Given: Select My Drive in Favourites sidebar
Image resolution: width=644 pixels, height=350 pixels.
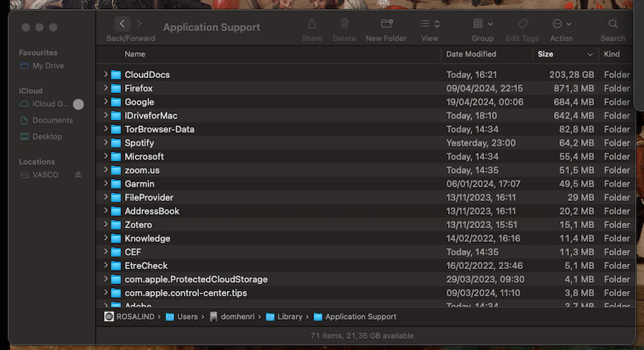Looking at the screenshot, I should (48, 66).
